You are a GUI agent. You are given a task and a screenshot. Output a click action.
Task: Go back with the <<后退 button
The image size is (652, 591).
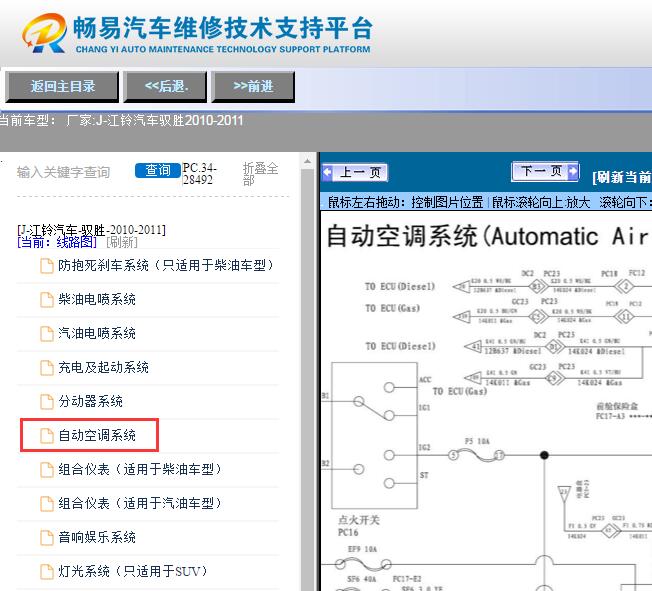click(165, 87)
